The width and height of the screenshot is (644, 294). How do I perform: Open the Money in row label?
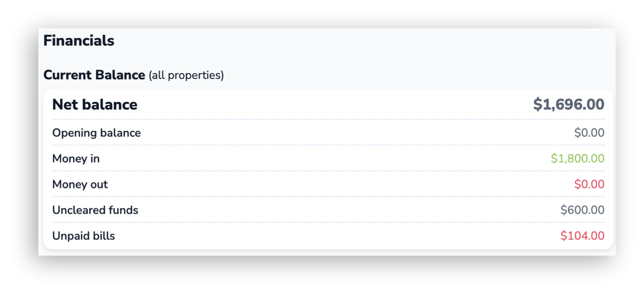(76, 158)
